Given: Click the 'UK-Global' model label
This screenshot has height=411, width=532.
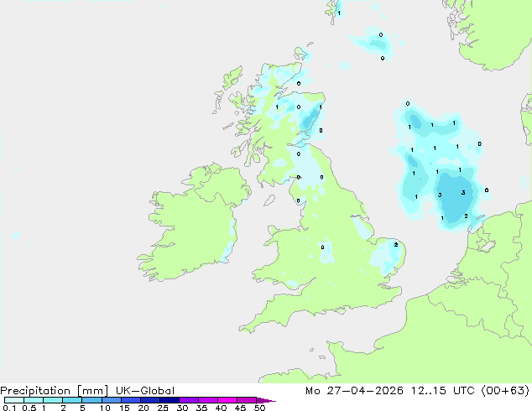Looking at the screenshot, I should (145, 391).
